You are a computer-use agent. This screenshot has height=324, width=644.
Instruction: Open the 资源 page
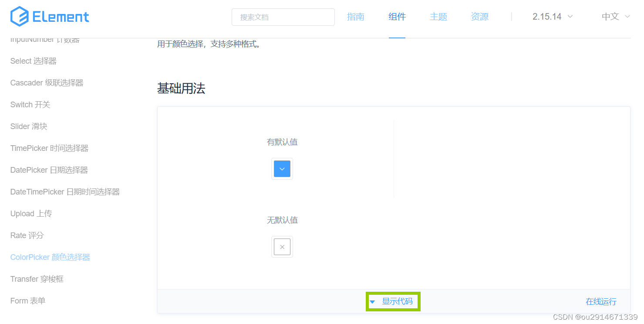pos(479,16)
